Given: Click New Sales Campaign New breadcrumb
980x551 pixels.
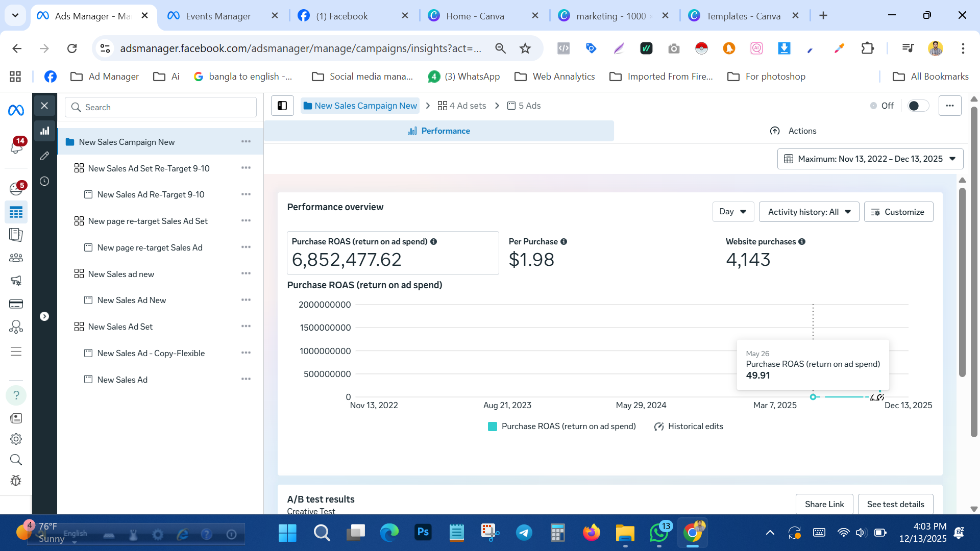Looking at the screenshot, I should [360, 106].
